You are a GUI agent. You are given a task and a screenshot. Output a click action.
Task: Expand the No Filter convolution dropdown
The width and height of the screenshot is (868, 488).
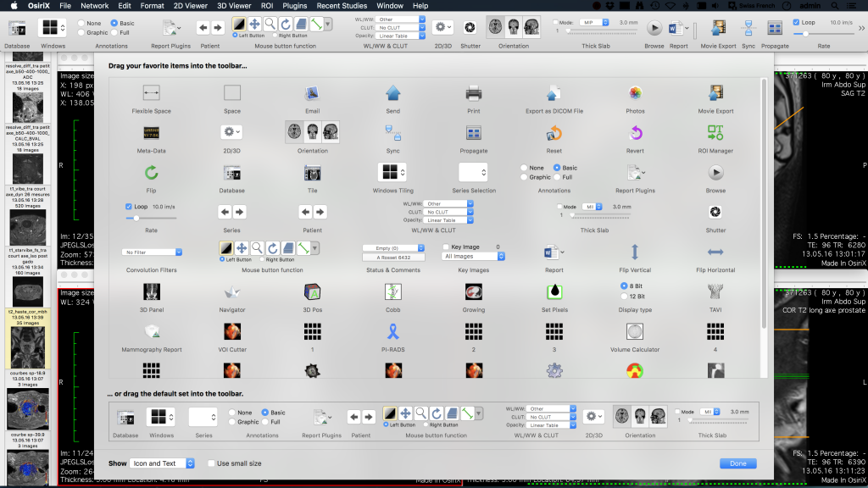pyautogui.click(x=153, y=252)
